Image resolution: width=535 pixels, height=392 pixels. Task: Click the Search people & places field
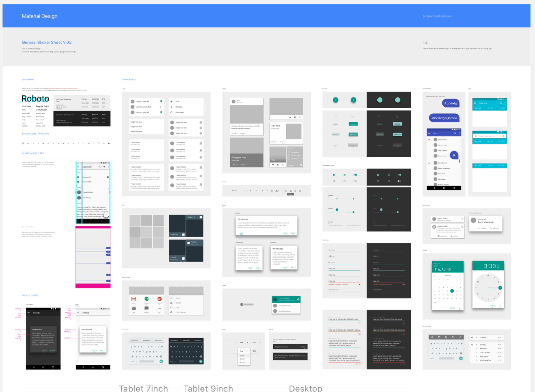(489, 136)
